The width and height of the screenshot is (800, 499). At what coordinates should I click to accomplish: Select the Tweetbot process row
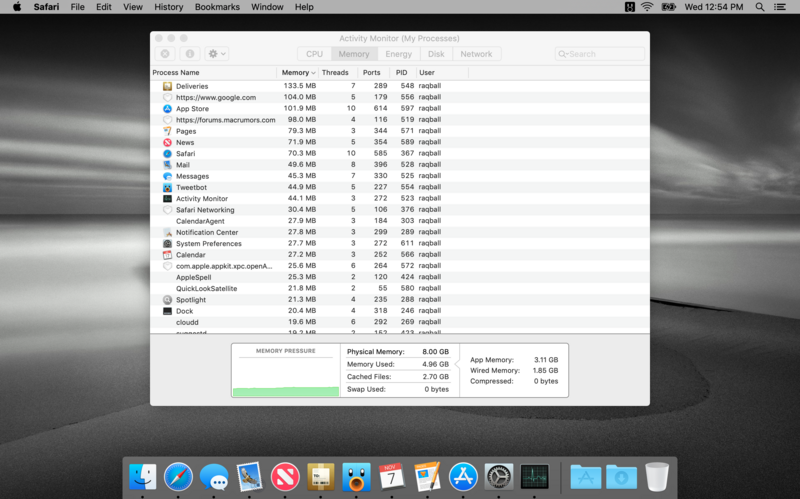click(x=400, y=187)
